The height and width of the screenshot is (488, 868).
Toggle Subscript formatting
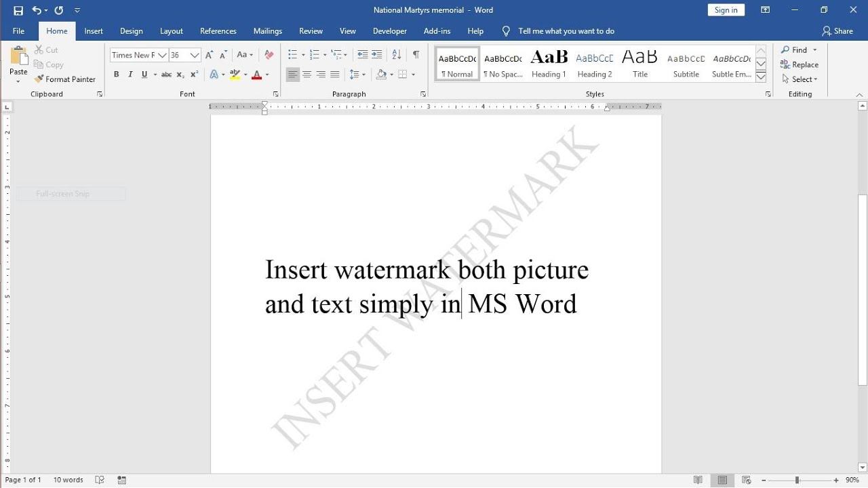(x=180, y=75)
